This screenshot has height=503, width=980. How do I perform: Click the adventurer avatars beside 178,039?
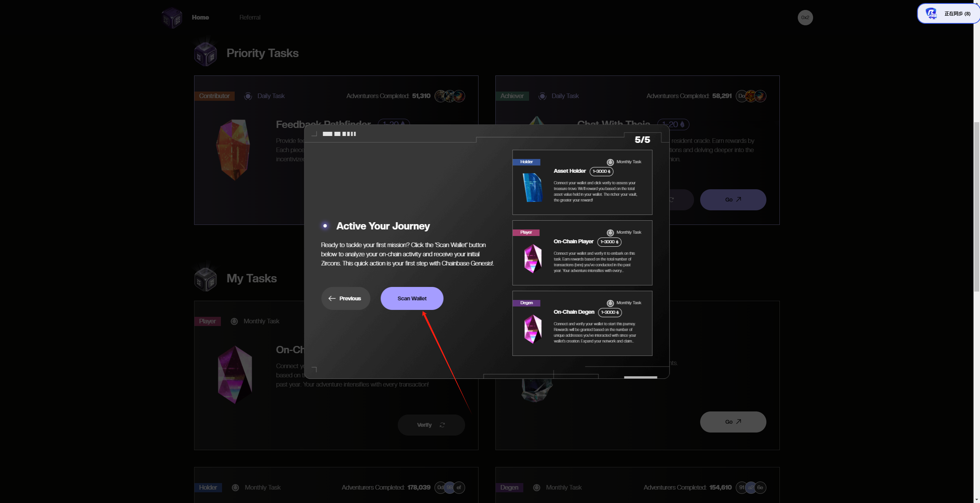[x=450, y=487]
